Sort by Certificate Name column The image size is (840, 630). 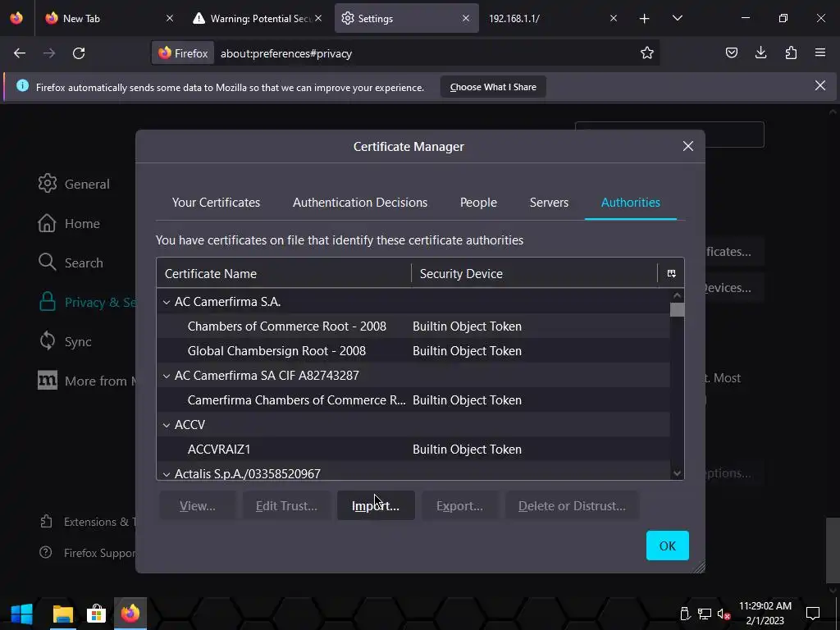click(x=283, y=274)
